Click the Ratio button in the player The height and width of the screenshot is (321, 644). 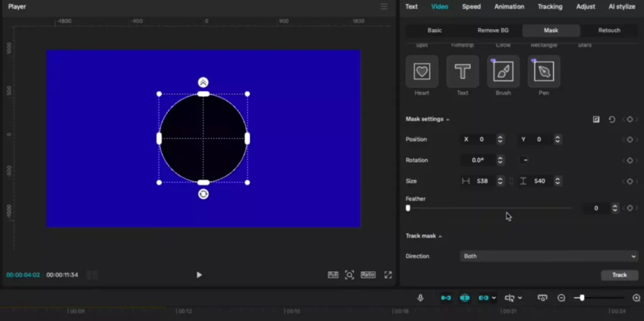pos(368,275)
